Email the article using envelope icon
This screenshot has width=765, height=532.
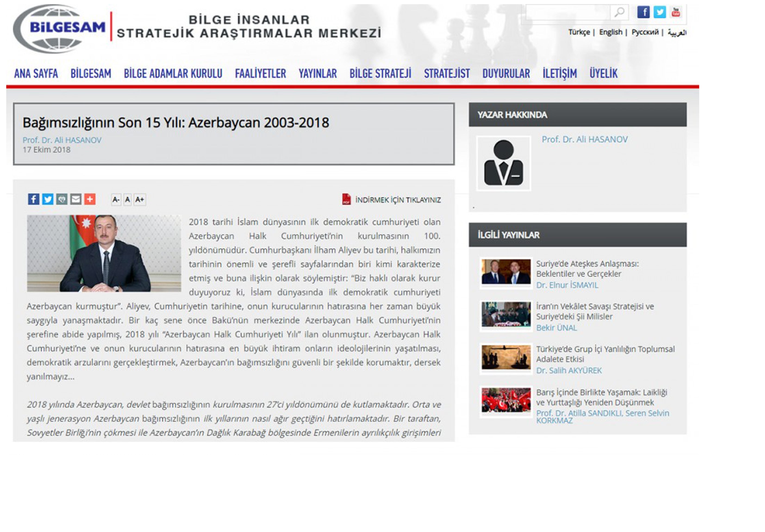pyautogui.click(x=76, y=199)
